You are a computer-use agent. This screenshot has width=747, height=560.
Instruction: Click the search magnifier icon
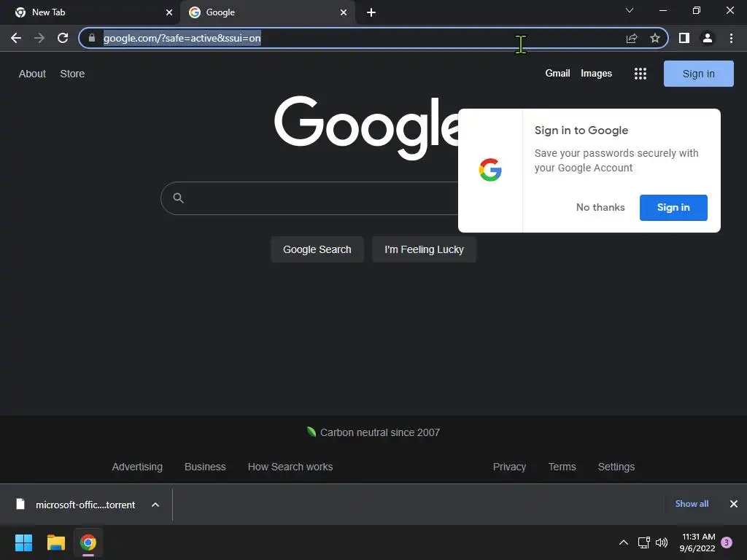(x=178, y=198)
